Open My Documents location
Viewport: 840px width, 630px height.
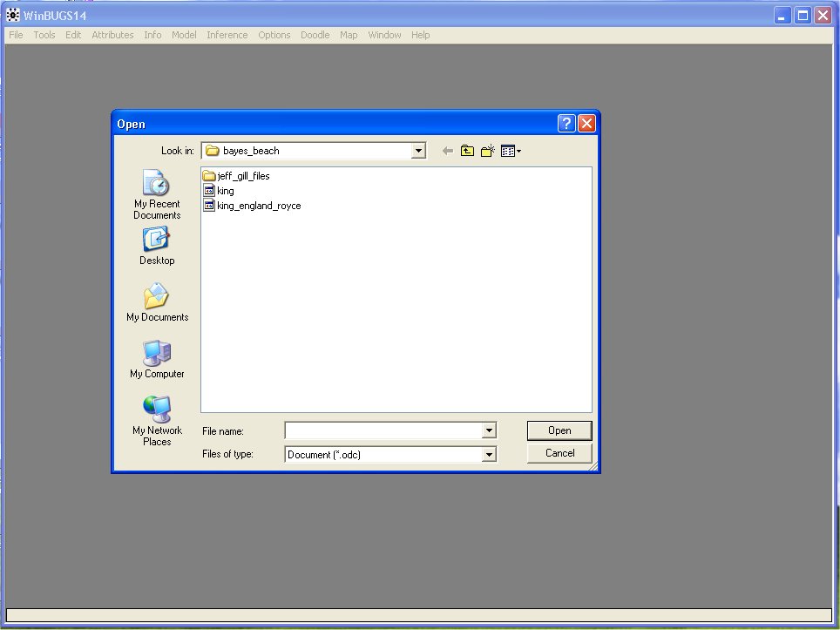(157, 303)
